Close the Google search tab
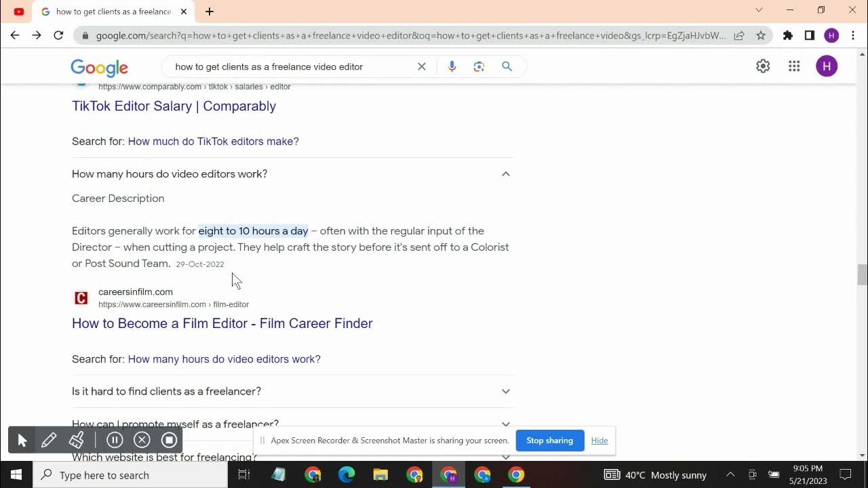Image resolution: width=868 pixels, height=488 pixels. [x=184, y=12]
